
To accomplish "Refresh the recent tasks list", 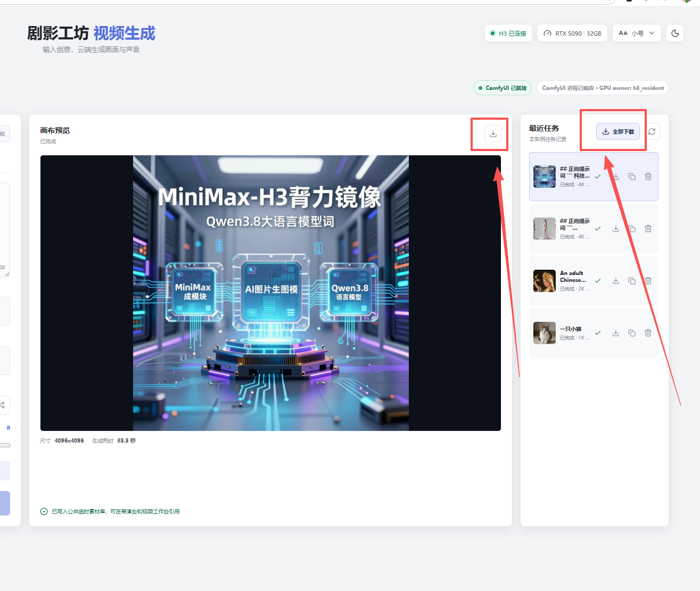I will pyautogui.click(x=652, y=131).
